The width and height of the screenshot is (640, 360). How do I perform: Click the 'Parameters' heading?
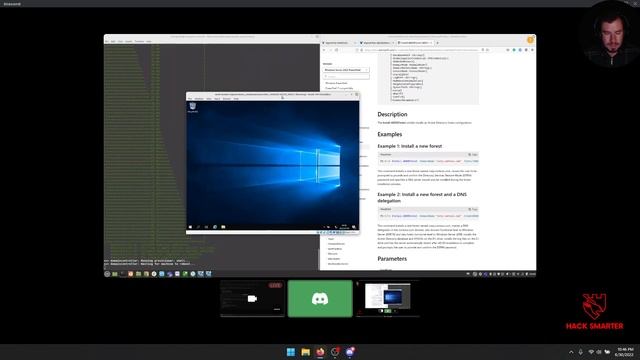392,259
